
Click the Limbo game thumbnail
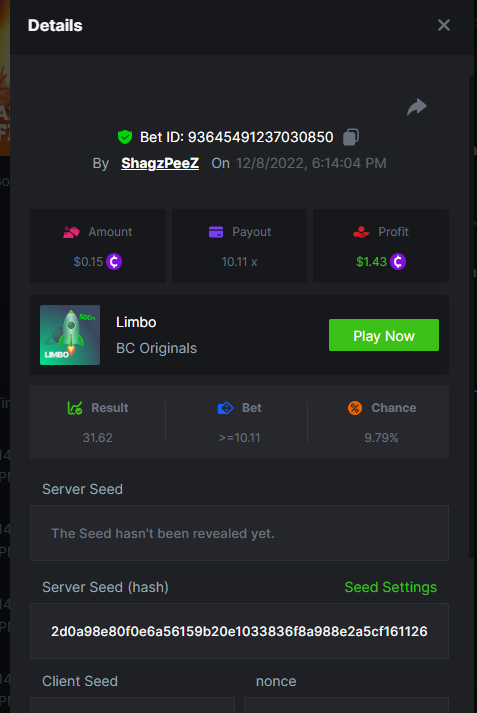70,335
